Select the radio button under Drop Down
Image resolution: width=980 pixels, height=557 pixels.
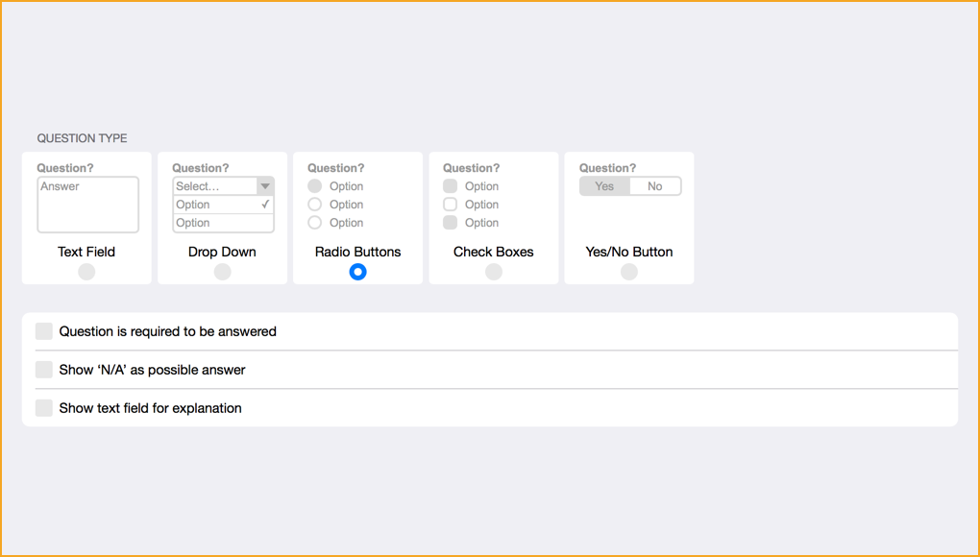point(222,272)
